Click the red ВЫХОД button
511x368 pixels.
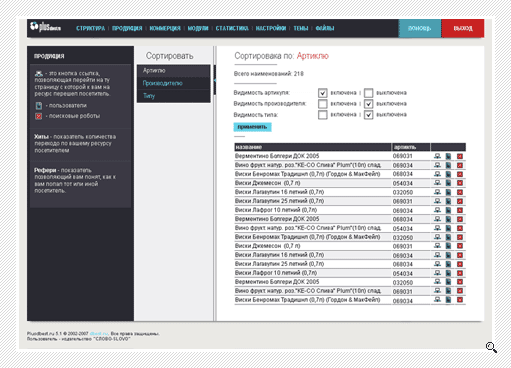click(x=463, y=28)
